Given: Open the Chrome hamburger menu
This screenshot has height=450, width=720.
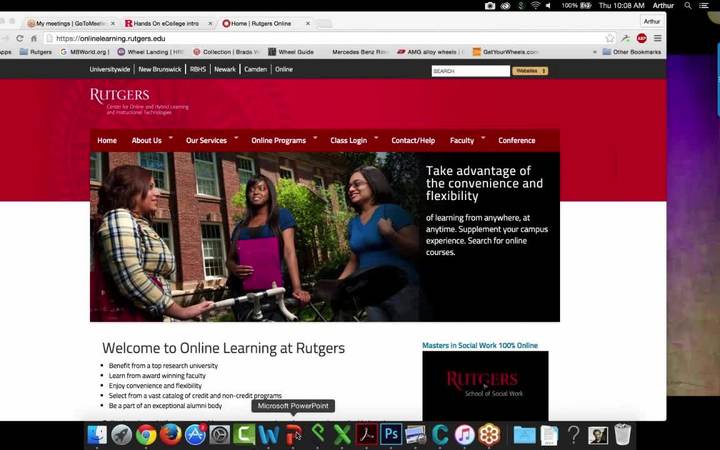Looking at the screenshot, I should (658, 39).
